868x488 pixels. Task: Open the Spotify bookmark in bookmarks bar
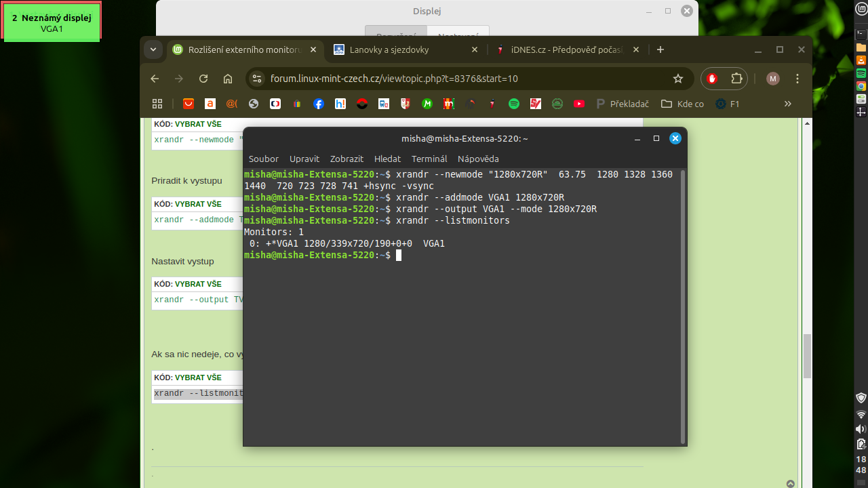point(513,104)
